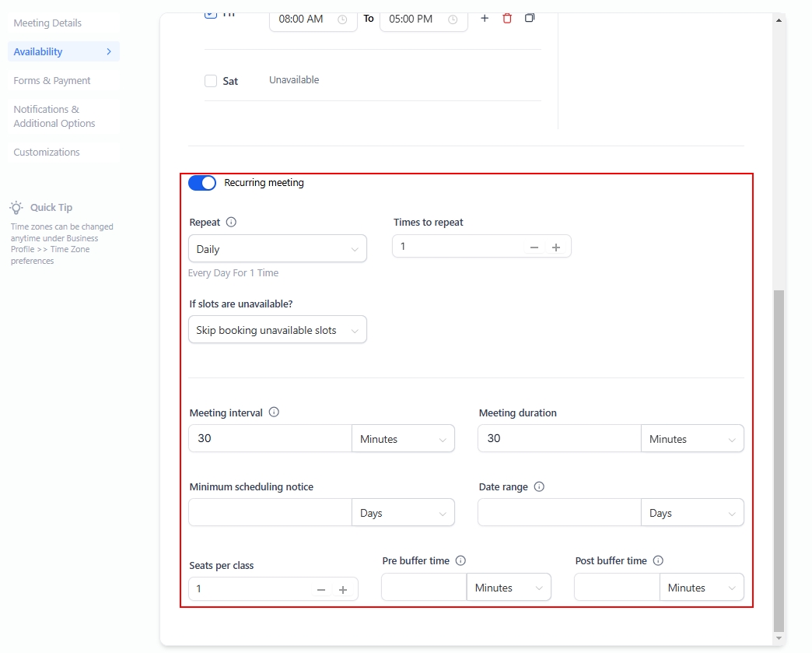Click the red trash icon for Friday slot
Screen dimensions: 812x653
coord(507,18)
